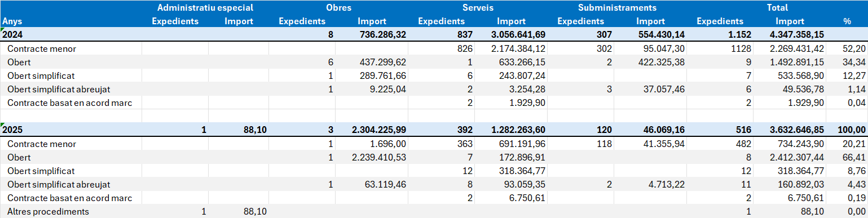Select the 2025 Subministraments import 46.069,16
This screenshot has height=218, width=868.
[664, 130]
